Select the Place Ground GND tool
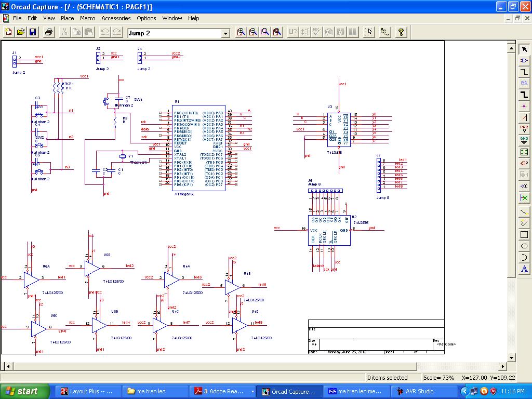The width and height of the screenshot is (532, 399). click(x=524, y=140)
